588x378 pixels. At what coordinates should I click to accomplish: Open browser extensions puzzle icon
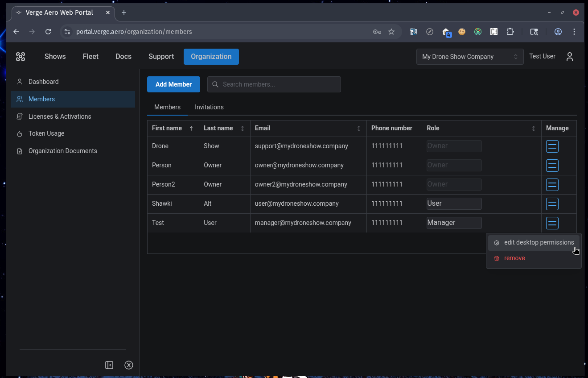[510, 32]
